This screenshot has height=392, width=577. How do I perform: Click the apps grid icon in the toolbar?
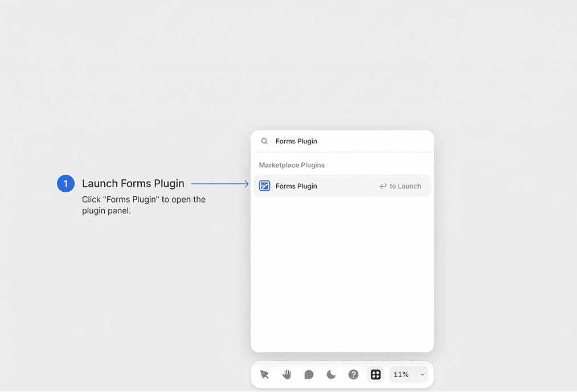(375, 374)
